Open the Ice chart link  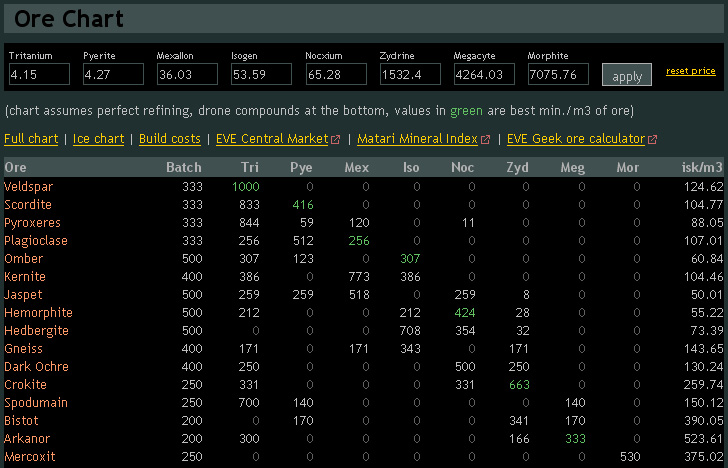[x=98, y=139]
